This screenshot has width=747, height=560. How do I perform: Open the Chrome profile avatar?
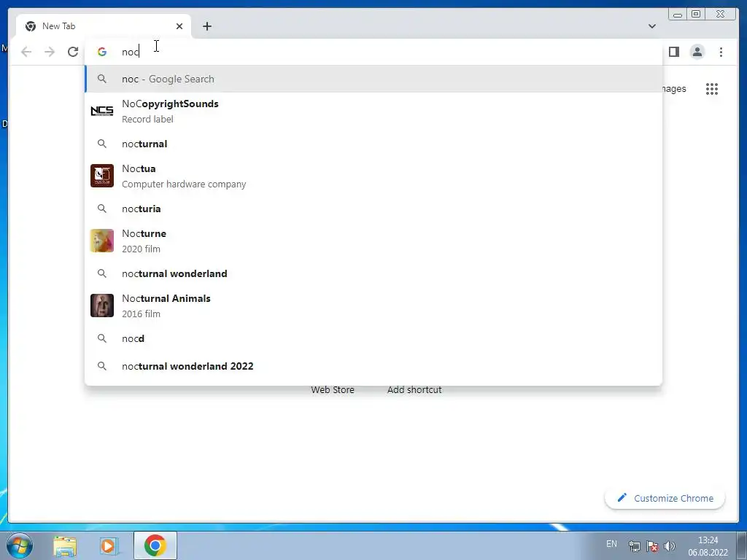point(697,52)
